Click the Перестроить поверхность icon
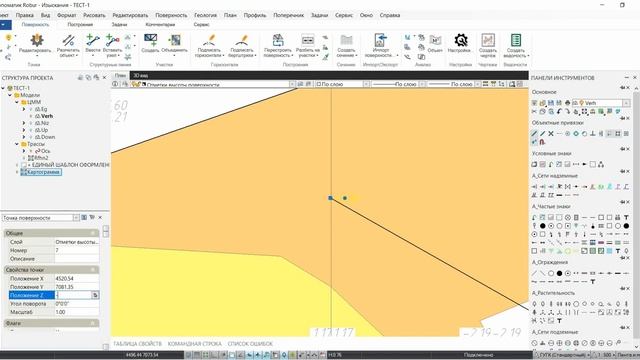 coord(278,40)
